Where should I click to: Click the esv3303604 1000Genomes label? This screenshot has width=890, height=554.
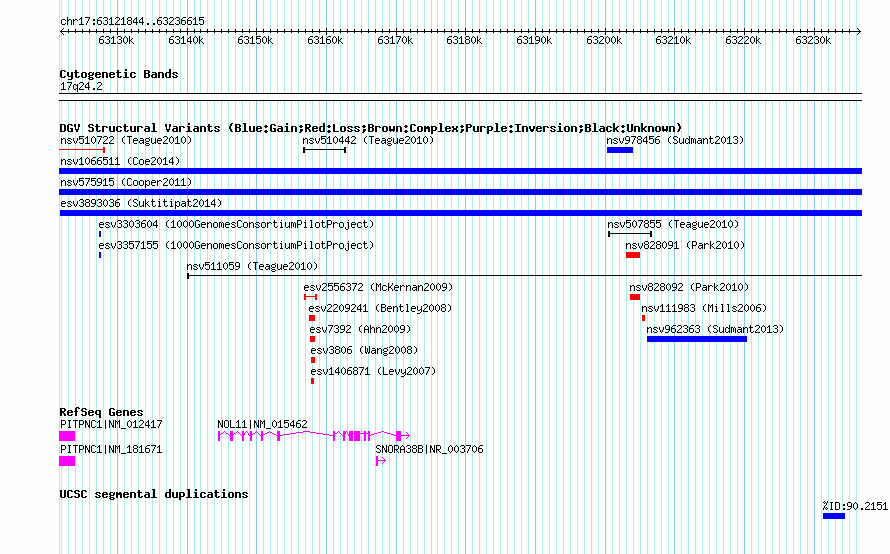pyautogui.click(x=236, y=224)
